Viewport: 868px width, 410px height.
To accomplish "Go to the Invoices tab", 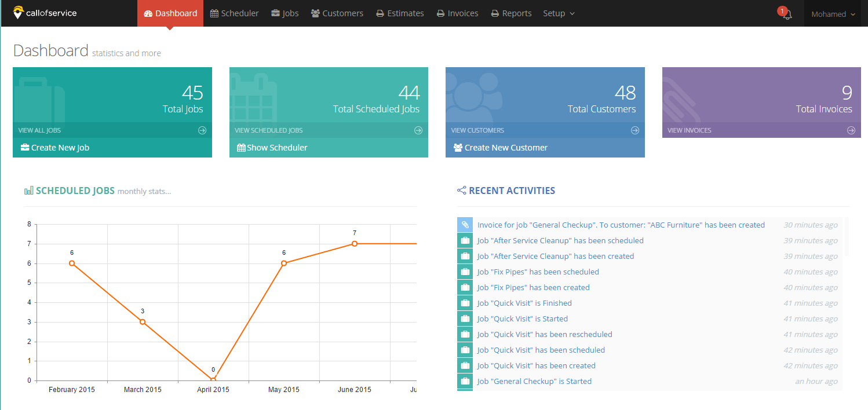I will pyautogui.click(x=457, y=13).
